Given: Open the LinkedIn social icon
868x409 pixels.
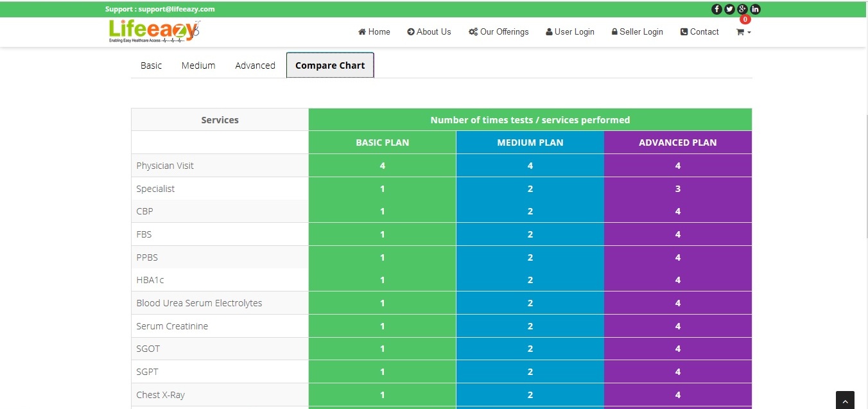Looking at the screenshot, I should tap(755, 9).
